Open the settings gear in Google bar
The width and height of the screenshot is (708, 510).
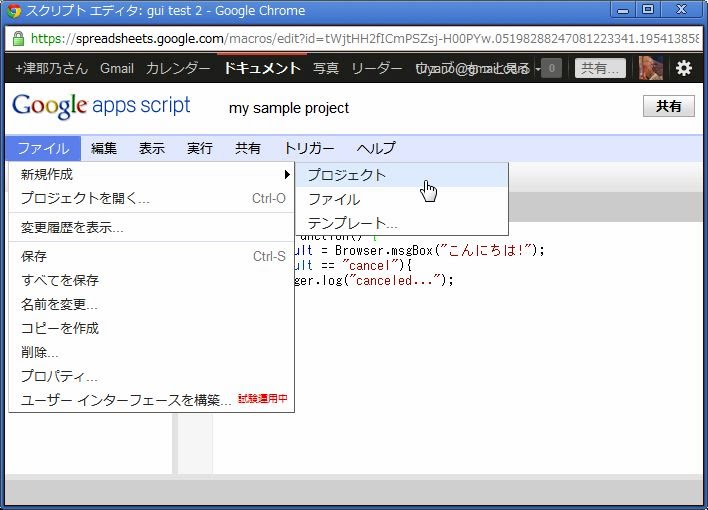(x=684, y=68)
